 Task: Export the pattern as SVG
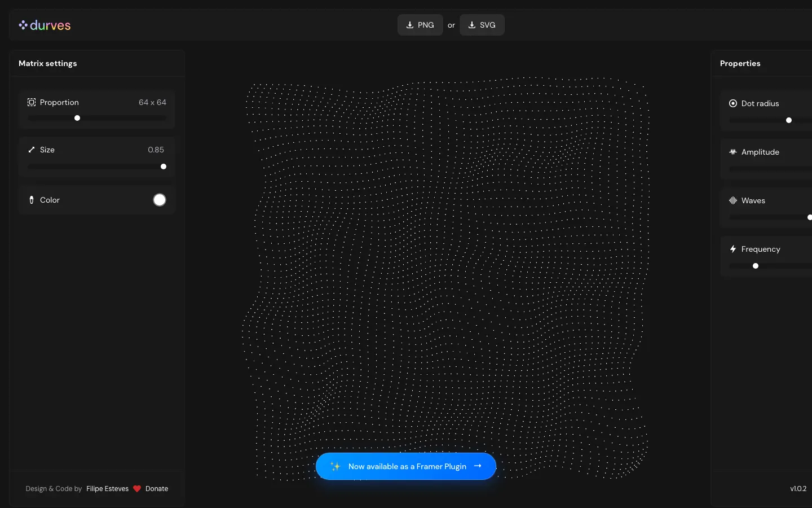coord(482,25)
